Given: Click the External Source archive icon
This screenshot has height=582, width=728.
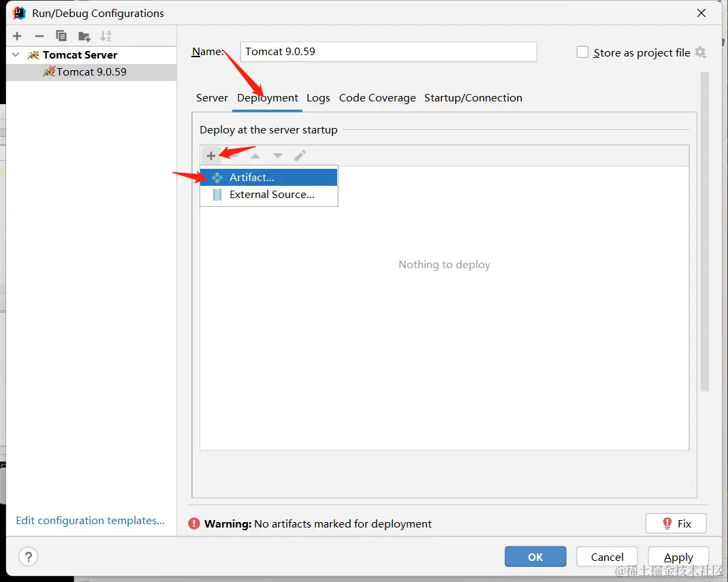Looking at the screenshot, I should pyautogui.click(x=217, y=195).
